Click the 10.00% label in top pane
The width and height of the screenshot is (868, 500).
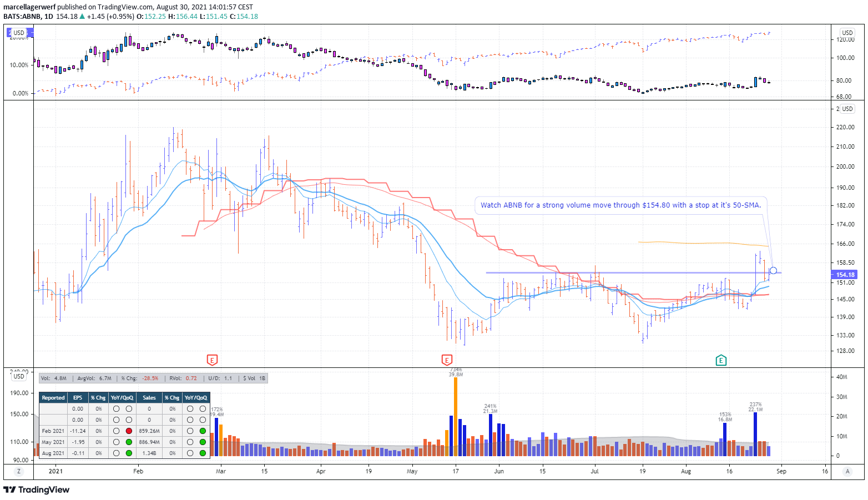pyautogui.click(x=19, y=65)
